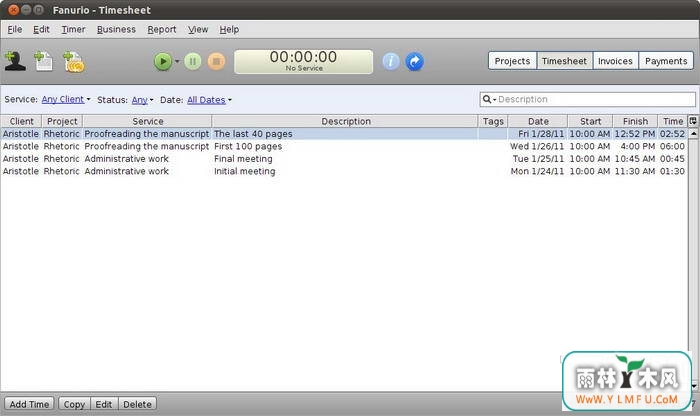Image resolution: width=700 pixels, height=416 pixels.
Task: Open the File menu
Action: pyautogui.click(x=15, y=29)
